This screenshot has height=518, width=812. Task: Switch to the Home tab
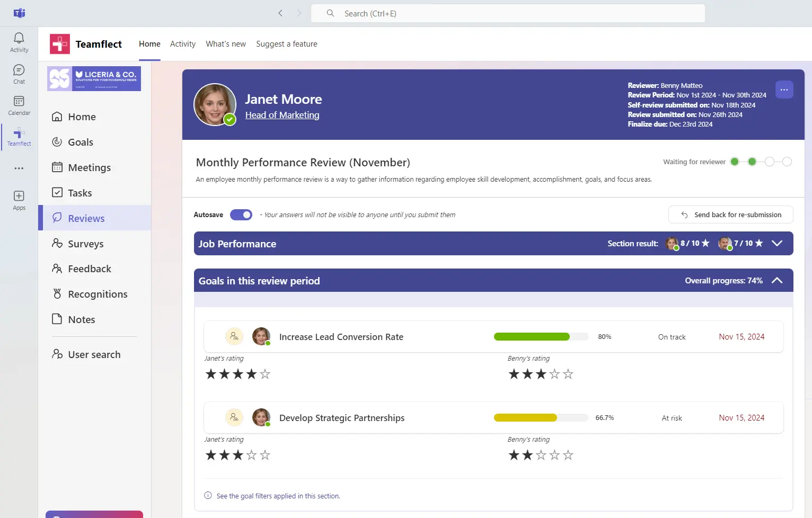(x=149, y=44)
